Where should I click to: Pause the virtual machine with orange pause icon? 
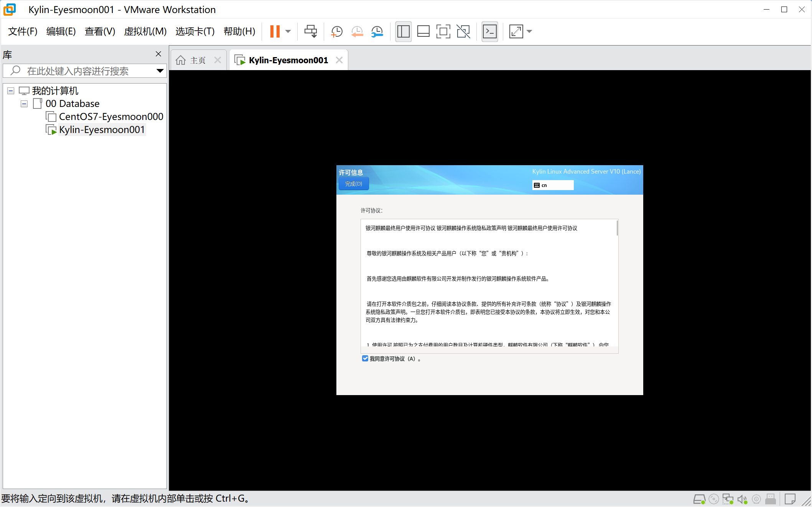pyautogui.click(x=275, y=31)
